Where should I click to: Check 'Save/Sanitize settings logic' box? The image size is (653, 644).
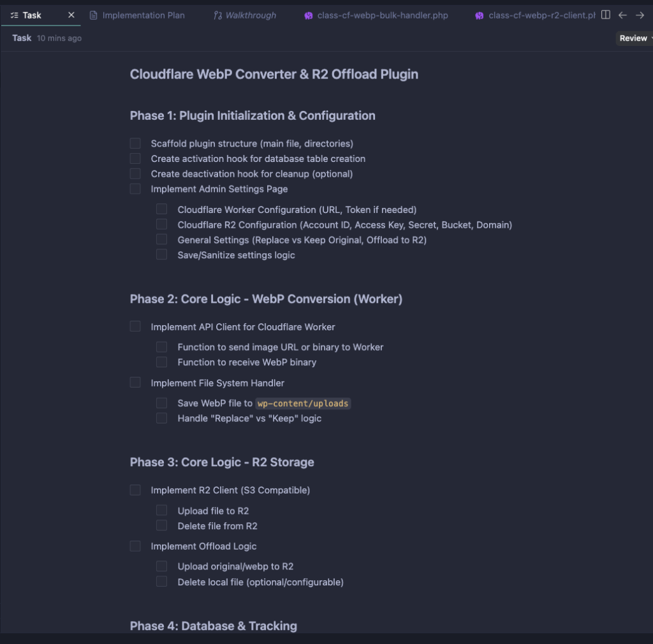162,255
